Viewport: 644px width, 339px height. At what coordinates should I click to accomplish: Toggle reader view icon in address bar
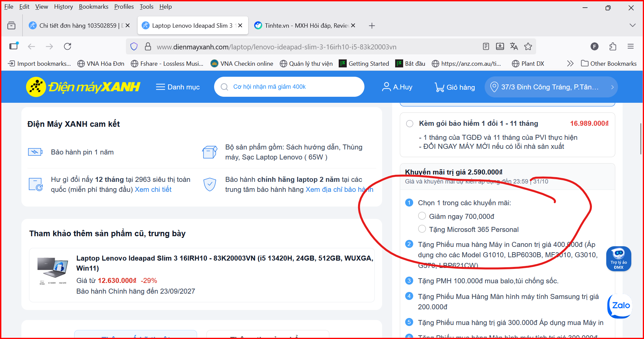pos(486,46)
